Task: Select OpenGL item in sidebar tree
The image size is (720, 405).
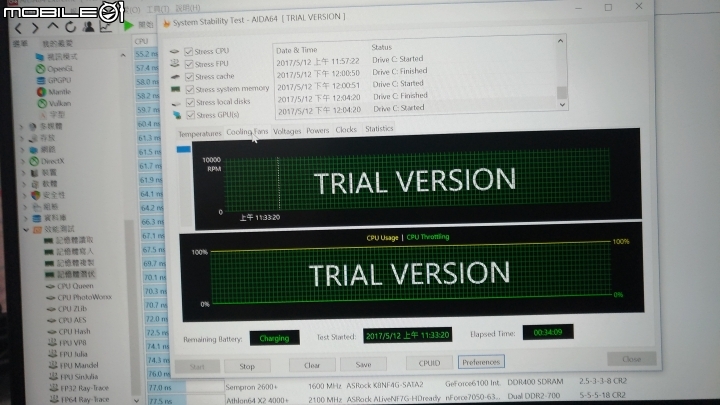Action: (x=55, y=69)
